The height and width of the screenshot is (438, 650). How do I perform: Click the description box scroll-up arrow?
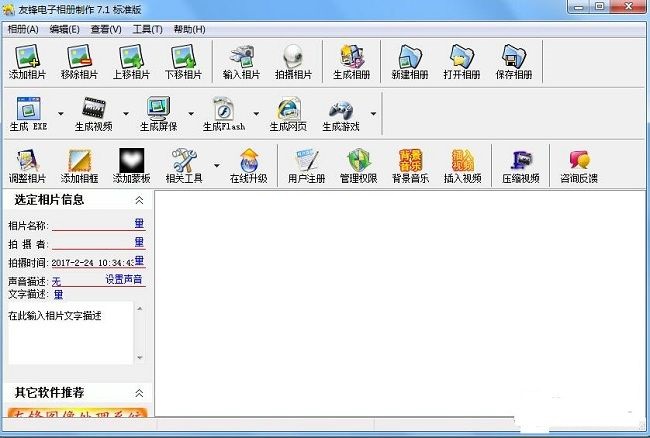pyautogui.click(x=140, y=309)
